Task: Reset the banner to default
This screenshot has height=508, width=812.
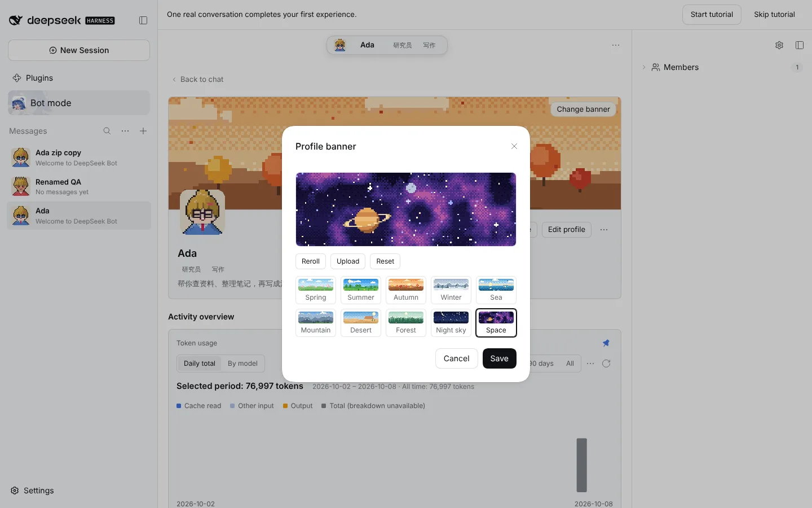Action: pos(385,261)
